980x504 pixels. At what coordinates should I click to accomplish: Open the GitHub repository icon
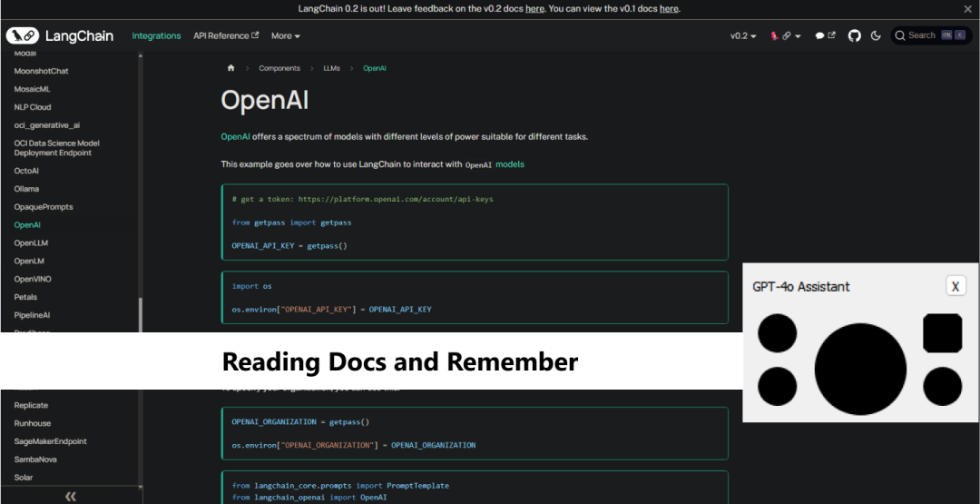point(854,35)
